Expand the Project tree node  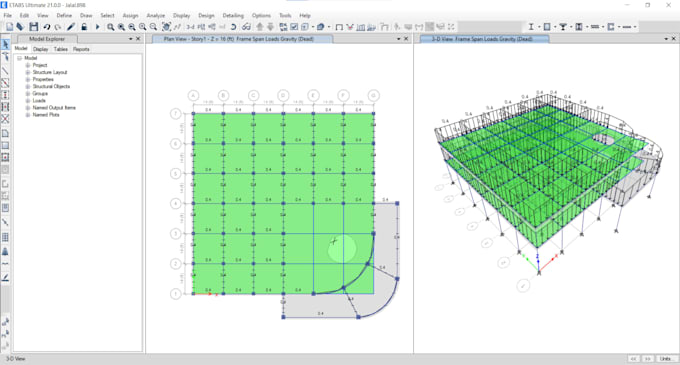pyautogui.click(x=28, y=65)
